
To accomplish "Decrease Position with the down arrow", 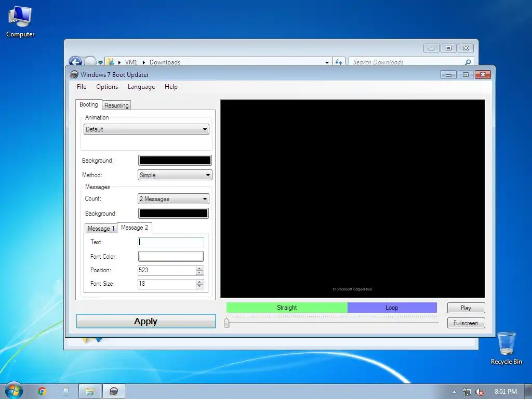I will [199, 273].
